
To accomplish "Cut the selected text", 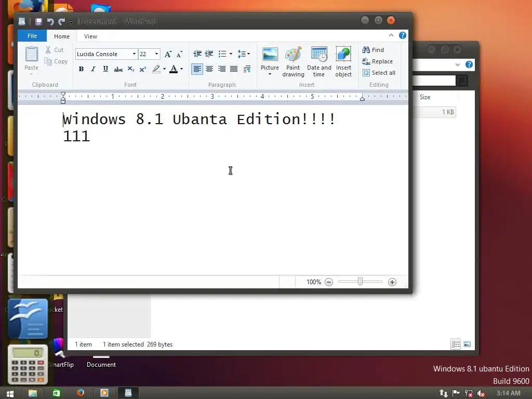I will [x=54, y=50].
